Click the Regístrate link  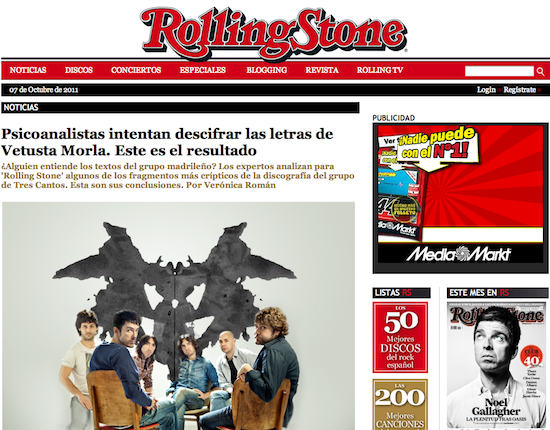coord(519,90)
